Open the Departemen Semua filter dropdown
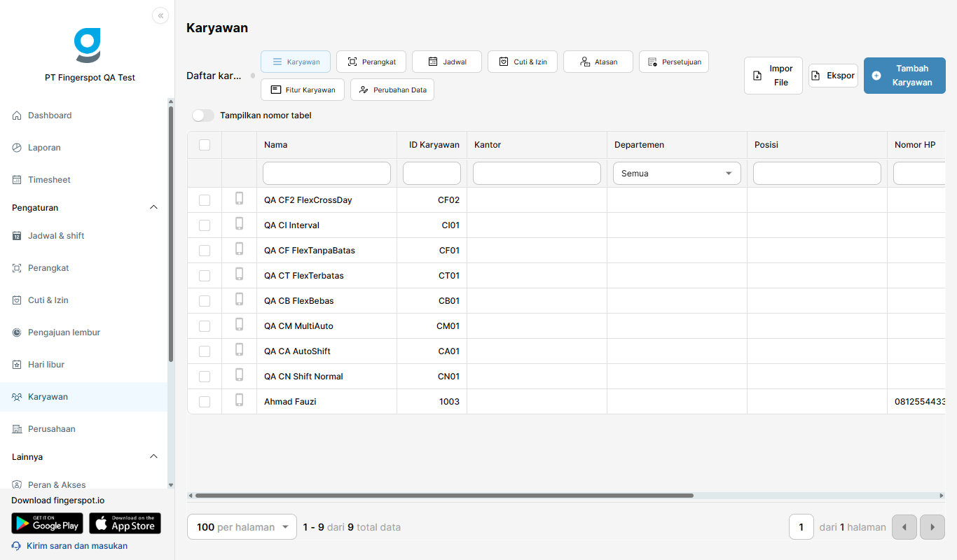This screenshot has width=957, height=560. [x=677, y=174]
